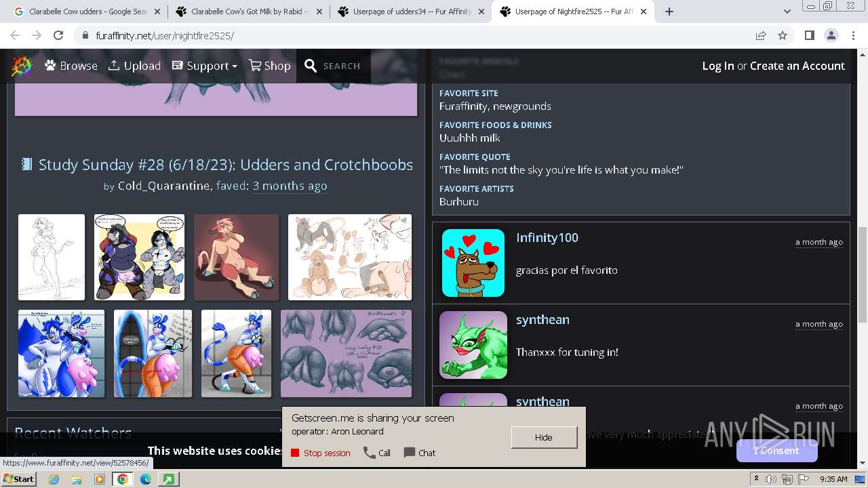Open Cold_Quarantine artist profile link

(x=163, y=186)
